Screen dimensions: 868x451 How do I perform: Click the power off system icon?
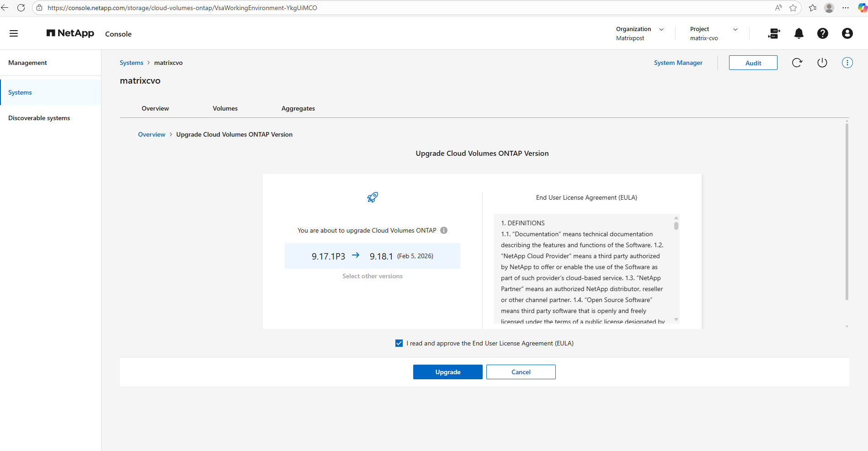822,63
